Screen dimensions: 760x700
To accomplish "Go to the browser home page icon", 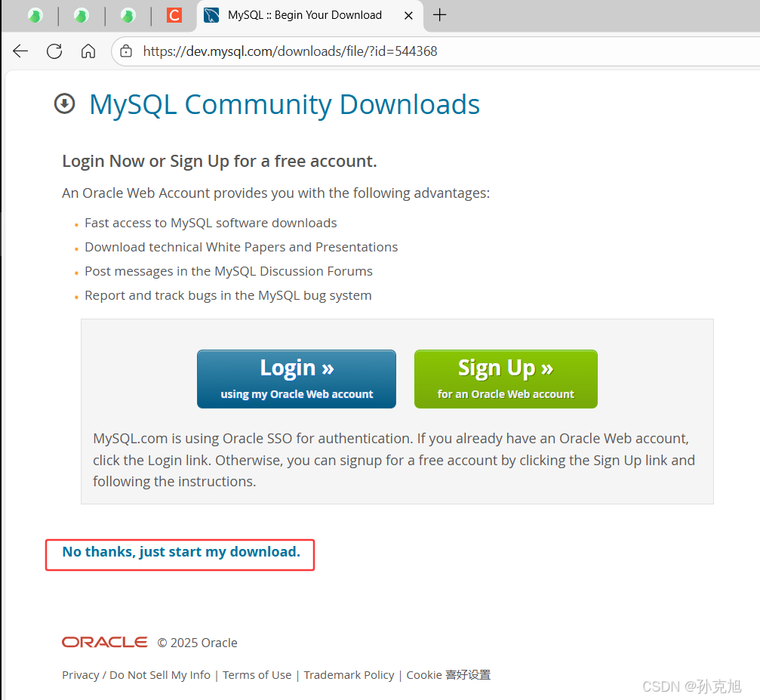I will (x=88, y=51).
